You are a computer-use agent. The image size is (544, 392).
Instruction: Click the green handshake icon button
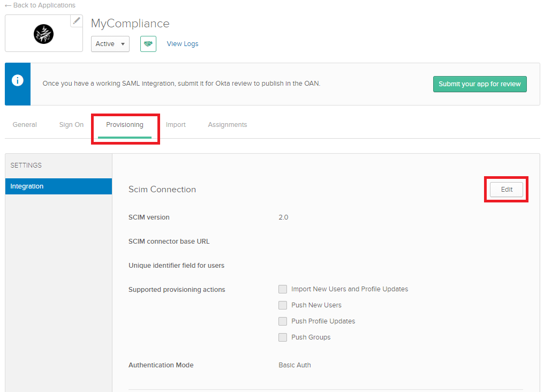[148, 44]
